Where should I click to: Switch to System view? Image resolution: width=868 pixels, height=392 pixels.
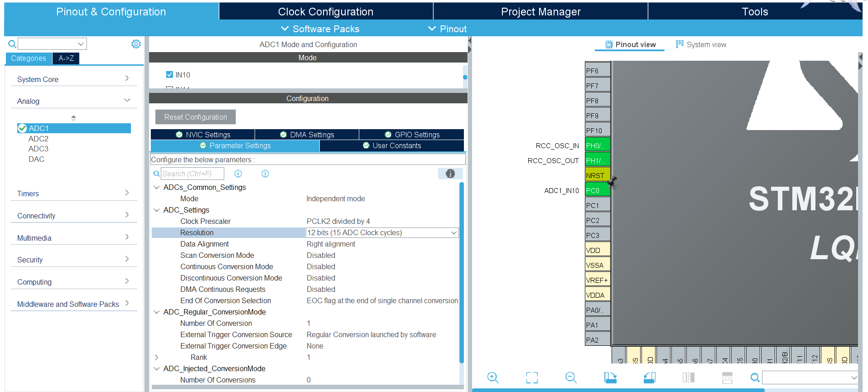click(x=701, y=44)
